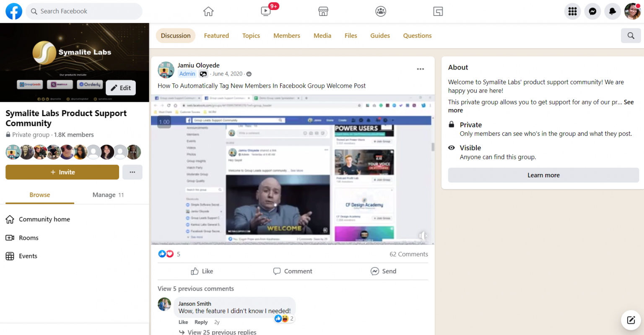
Task: Open Messenger chats
Action: click(x=592, y=11)
